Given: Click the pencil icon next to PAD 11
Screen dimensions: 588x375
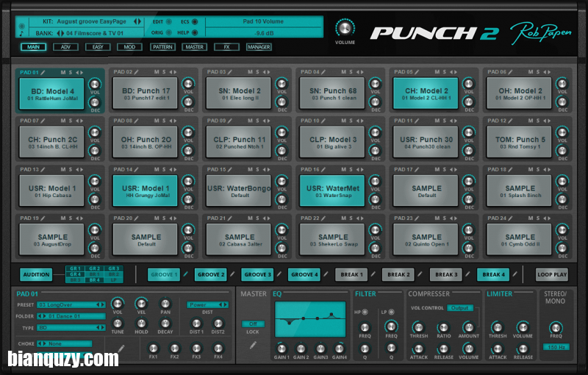Looking at the screenshot, I should (417, 121).
